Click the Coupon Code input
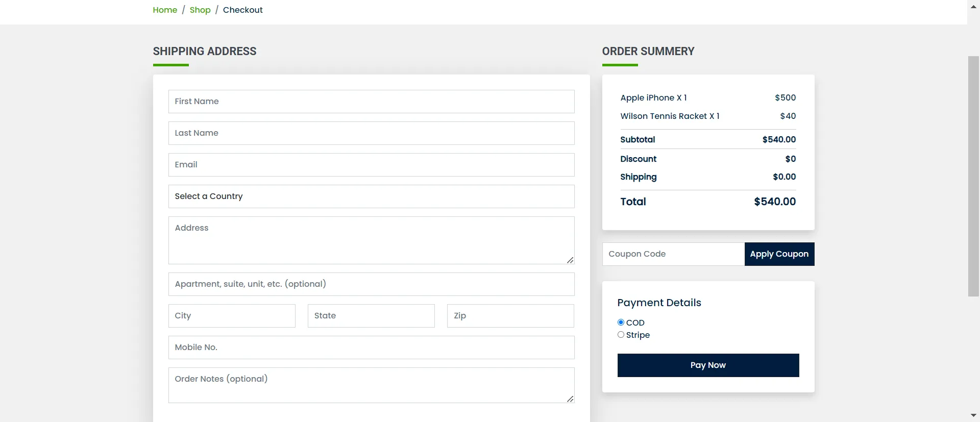 point(673,254)
